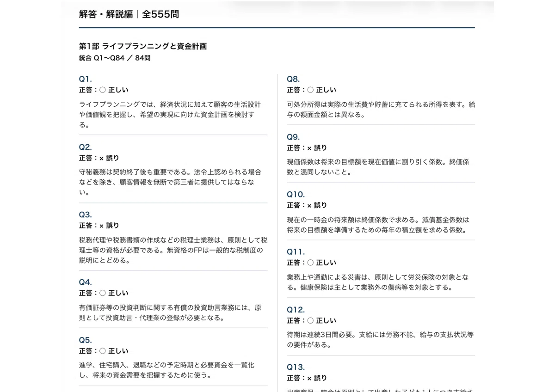Image resolution: width=555 pixels, height=392 pixels.
Task: Click the "正答：○ 正しい" line under Q5
Action: click(x=104, y=351)
